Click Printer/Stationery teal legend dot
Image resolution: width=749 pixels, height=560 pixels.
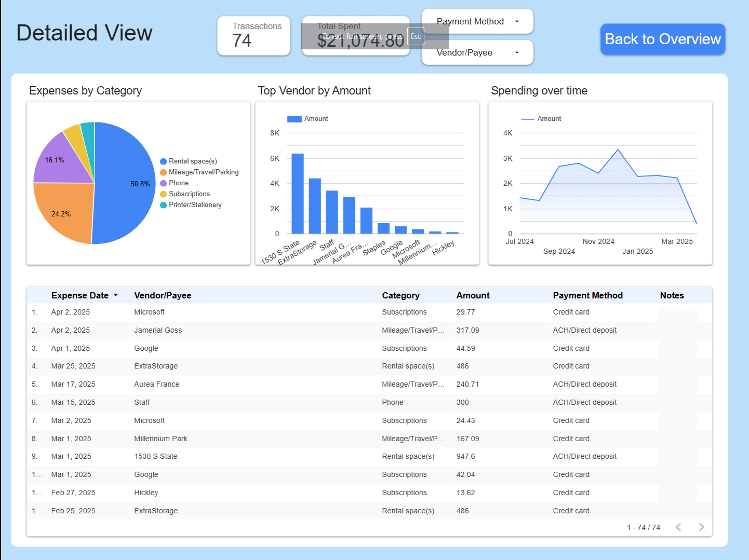(x=163, y=205)
